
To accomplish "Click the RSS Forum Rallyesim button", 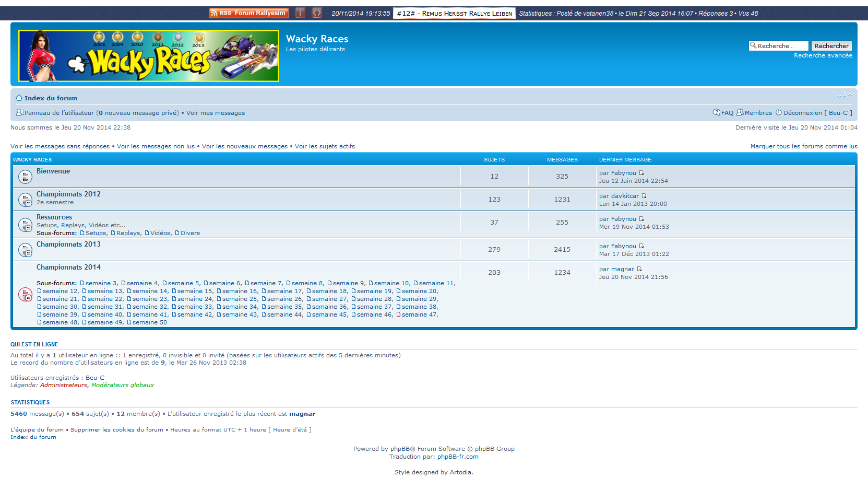I will 248,13.
